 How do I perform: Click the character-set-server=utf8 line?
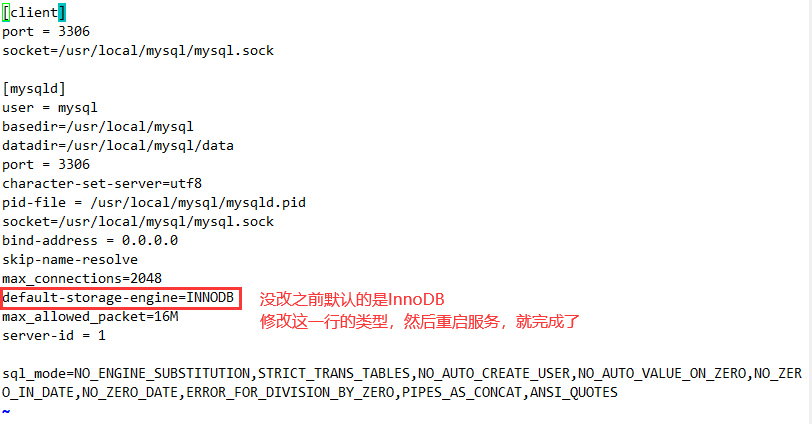pos(102,184)
